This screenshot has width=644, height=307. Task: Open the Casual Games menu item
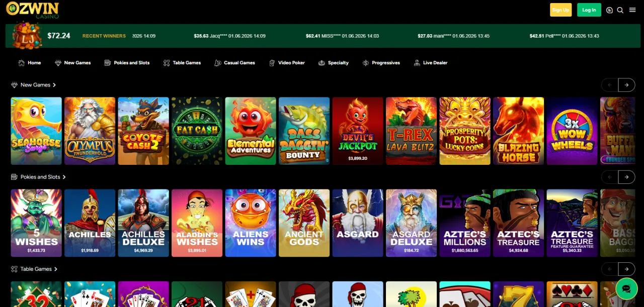(234, 63)
